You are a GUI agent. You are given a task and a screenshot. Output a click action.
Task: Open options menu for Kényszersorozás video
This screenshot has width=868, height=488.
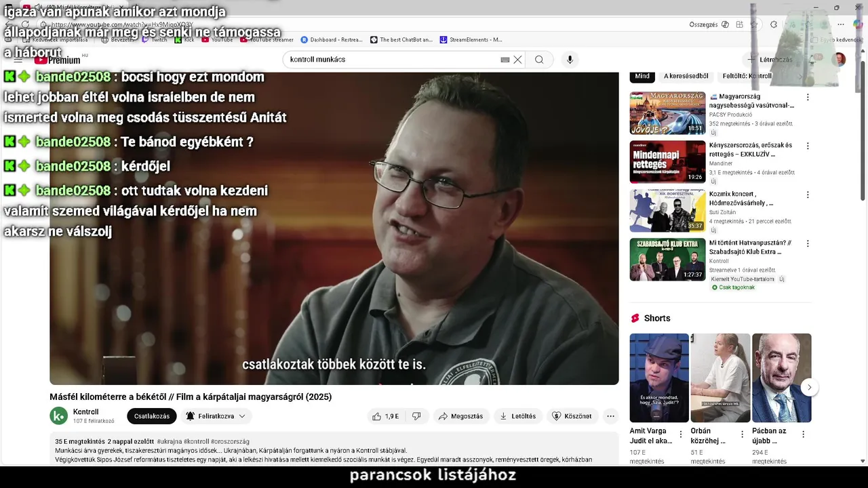coord(807,146)
